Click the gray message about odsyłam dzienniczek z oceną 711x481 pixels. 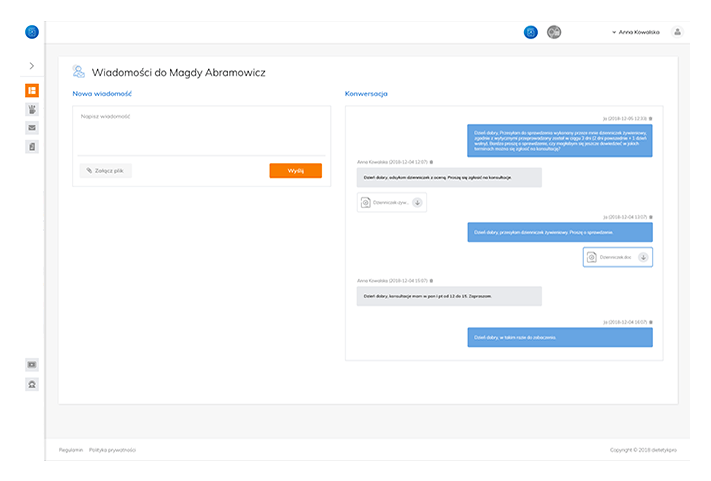pyautogui.click(x=449, y=177)
